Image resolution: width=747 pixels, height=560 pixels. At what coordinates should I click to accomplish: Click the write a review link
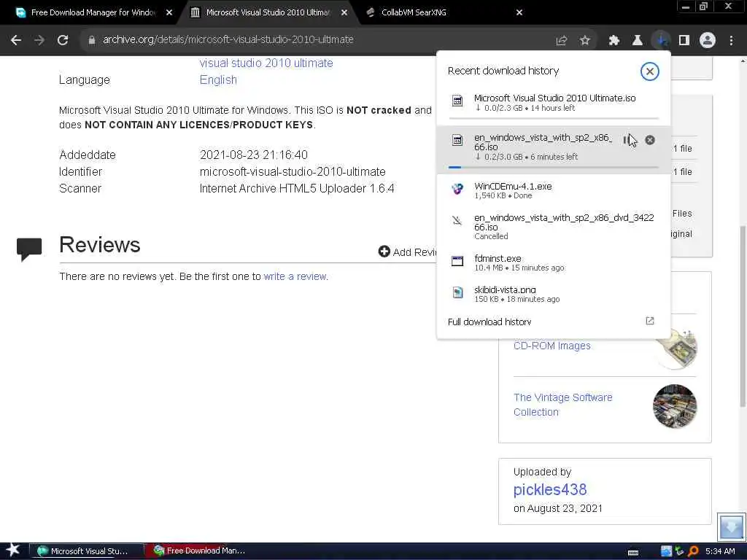click(x=295, y=276)
